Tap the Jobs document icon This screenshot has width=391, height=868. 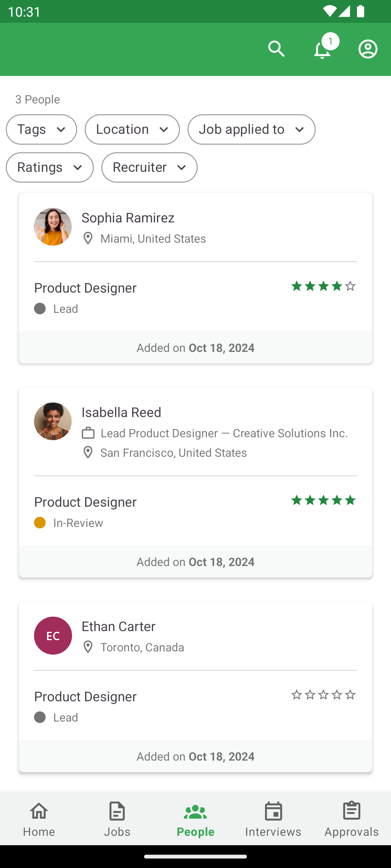click(117, 812)
